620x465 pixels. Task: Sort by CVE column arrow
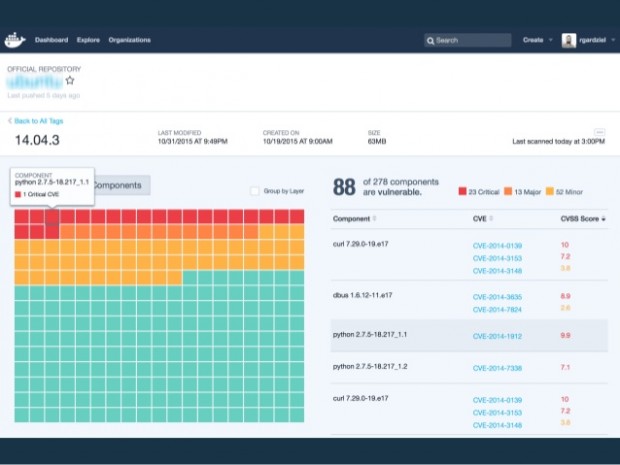(491, 219)
